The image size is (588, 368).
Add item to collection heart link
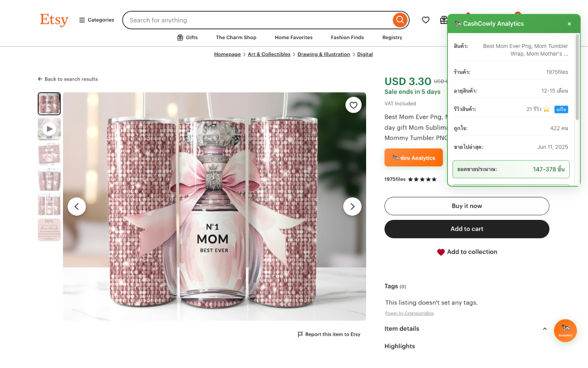tap(467, 252)
